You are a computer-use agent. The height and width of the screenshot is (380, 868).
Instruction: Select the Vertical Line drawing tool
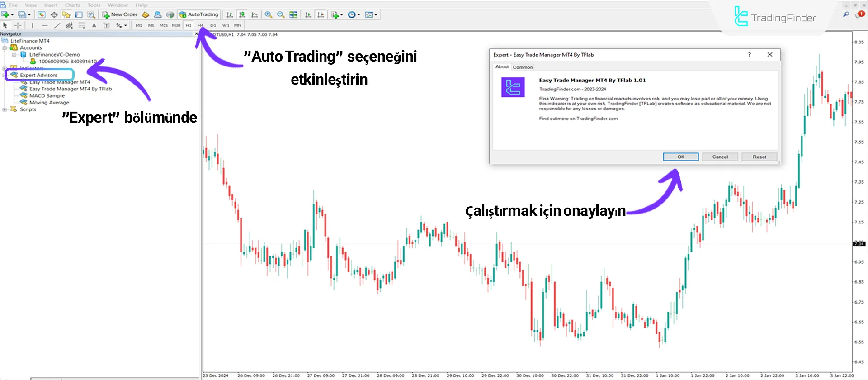click(x=32, y=25)
